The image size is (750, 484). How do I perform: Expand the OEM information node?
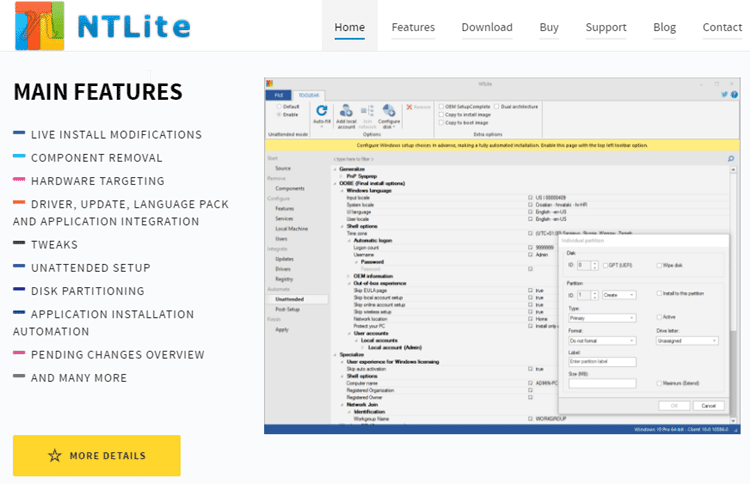tap(349, 276)
